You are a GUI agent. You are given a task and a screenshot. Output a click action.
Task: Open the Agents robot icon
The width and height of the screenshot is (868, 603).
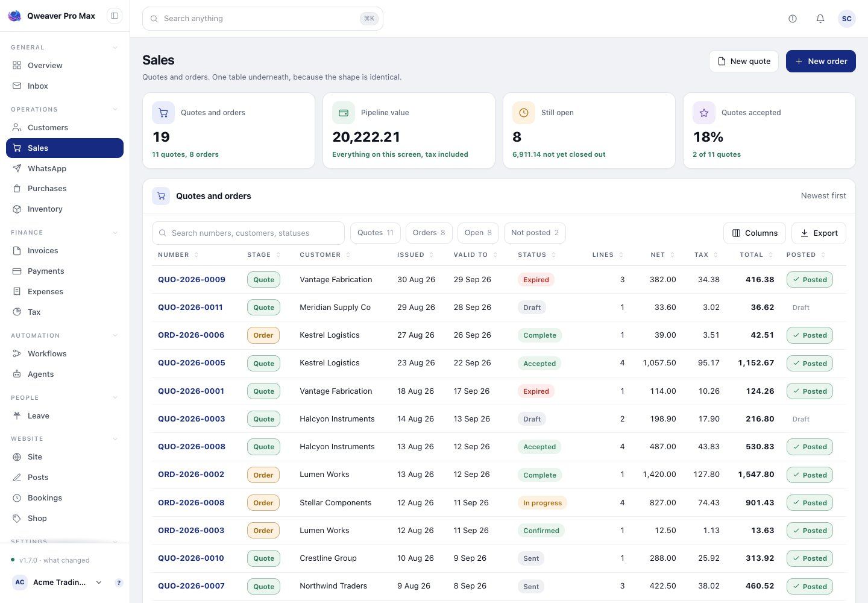click(17, 374)
